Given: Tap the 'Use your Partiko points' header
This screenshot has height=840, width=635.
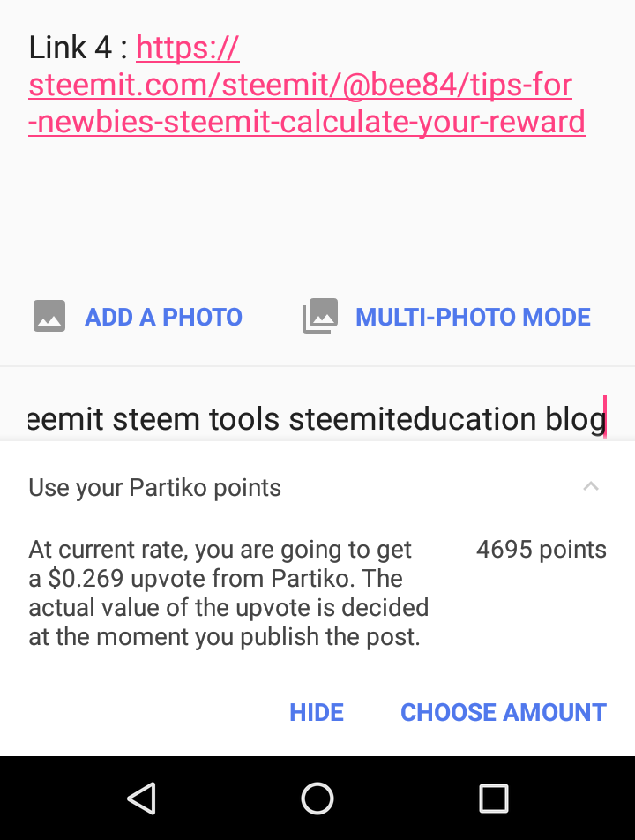Looking at the screenshot, I should [155, 487].
